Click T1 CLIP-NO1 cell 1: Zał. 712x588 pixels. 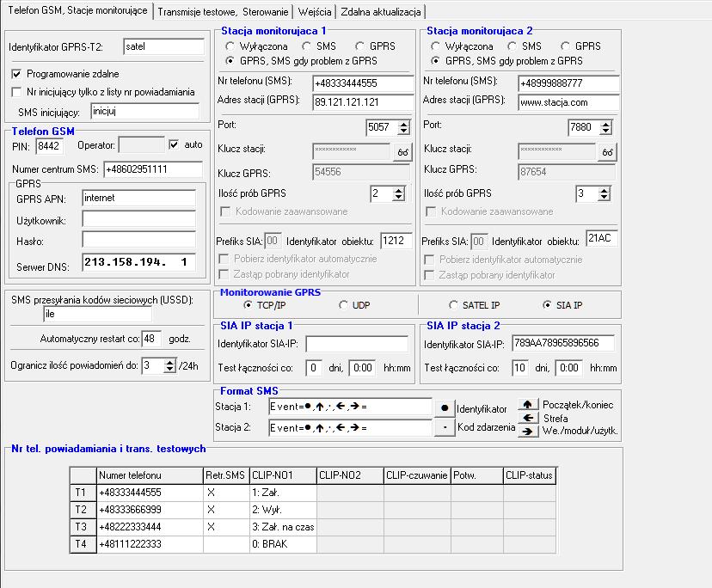click(283, 493)
